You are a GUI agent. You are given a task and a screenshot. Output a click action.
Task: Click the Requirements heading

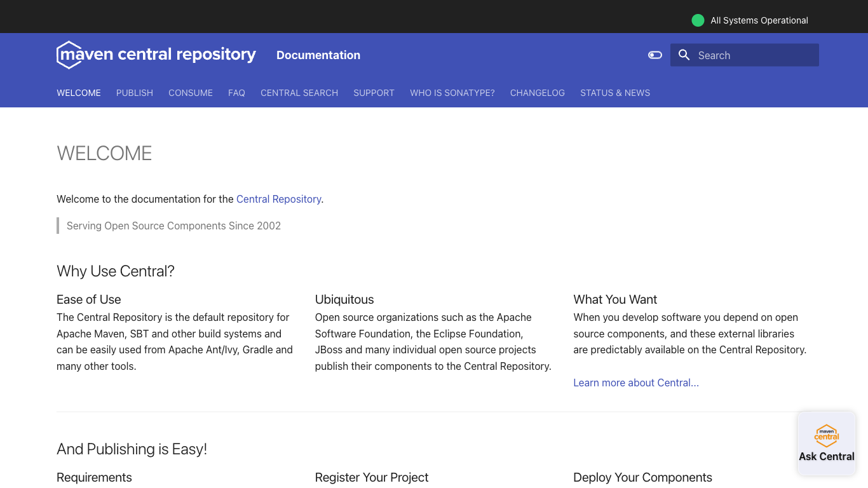click(94, 477)
